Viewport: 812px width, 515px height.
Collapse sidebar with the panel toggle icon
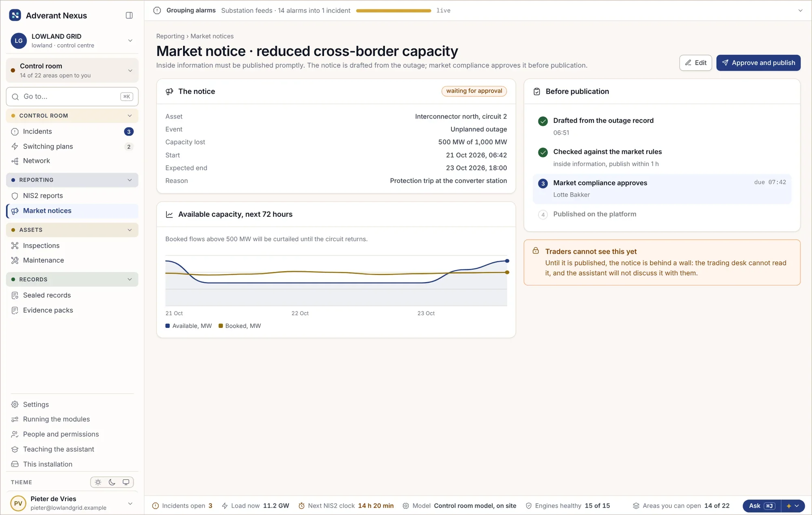pos(129,15)
